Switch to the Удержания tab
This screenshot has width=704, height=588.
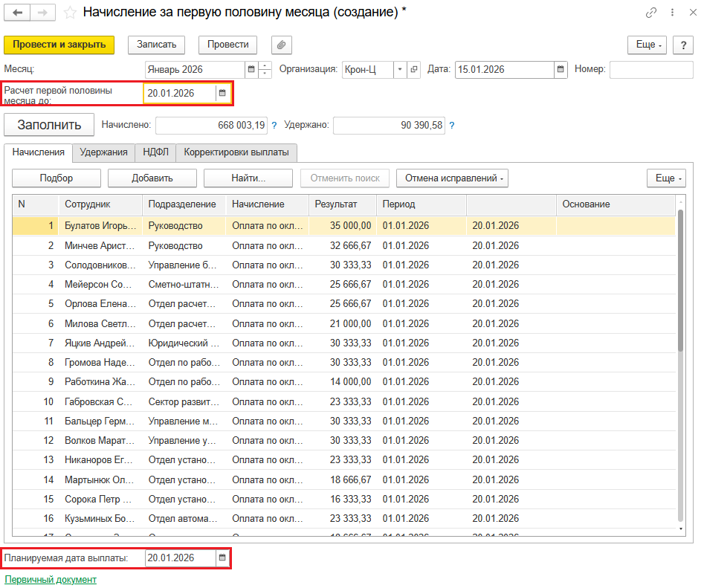(x=103, y=152)
